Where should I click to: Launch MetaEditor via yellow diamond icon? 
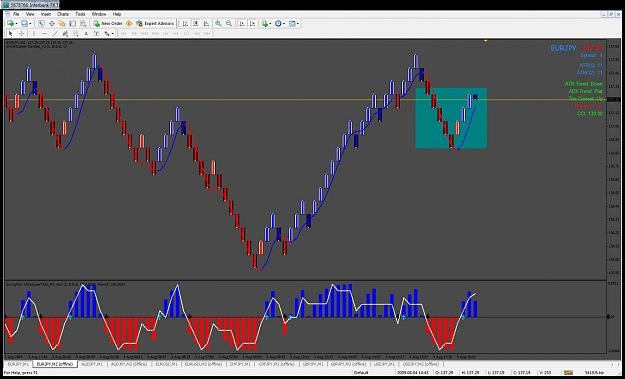coord(129,24)
